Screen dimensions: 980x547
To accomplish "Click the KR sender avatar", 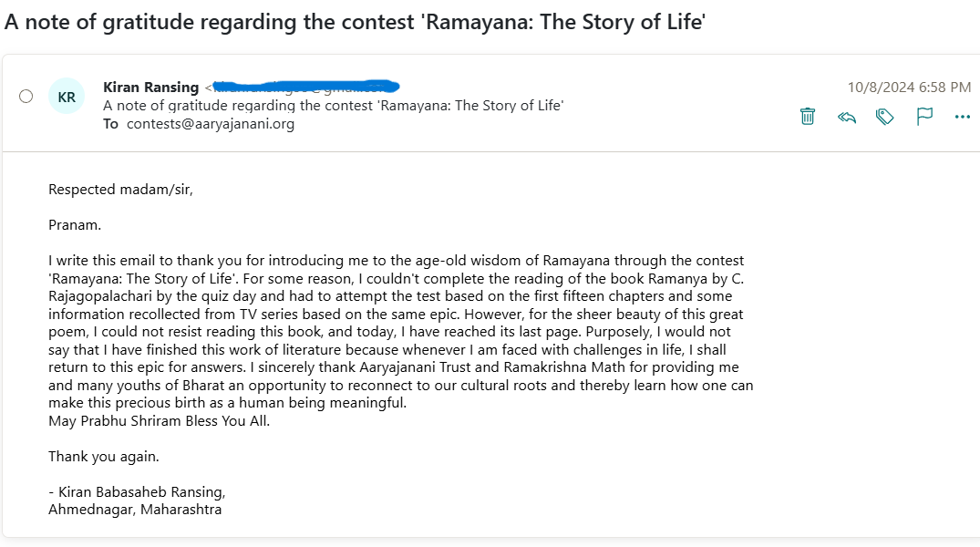I will pyautogui.click(x=67, y=97).
